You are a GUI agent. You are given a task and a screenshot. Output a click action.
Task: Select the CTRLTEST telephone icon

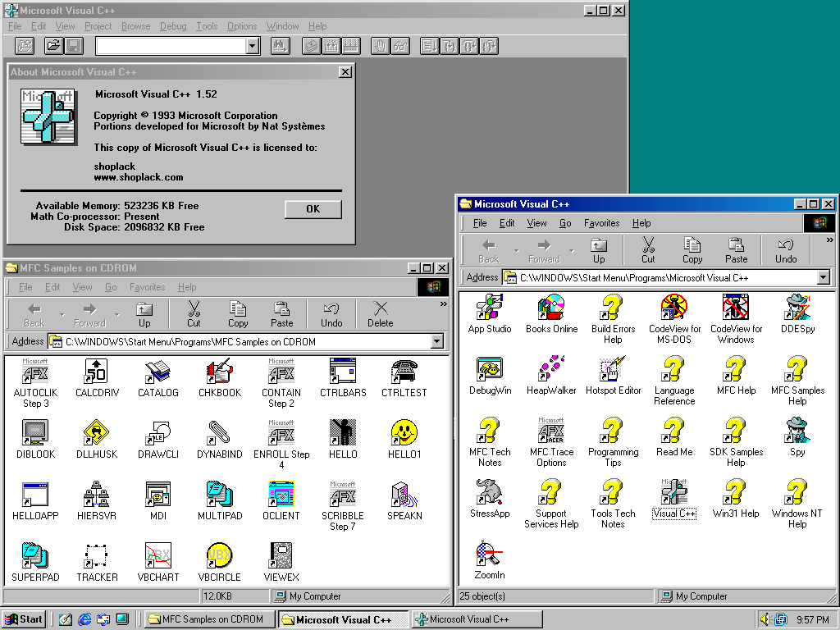(404, 370)
